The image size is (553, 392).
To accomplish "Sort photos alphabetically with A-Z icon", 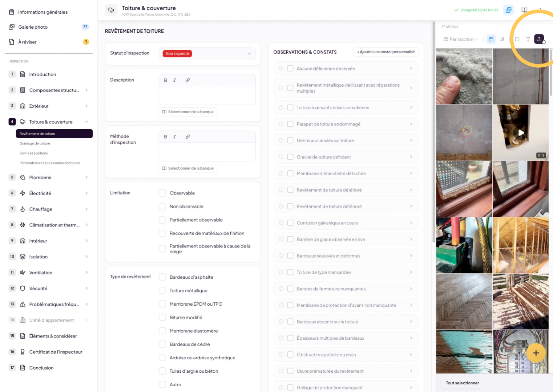I will (502, 39).
